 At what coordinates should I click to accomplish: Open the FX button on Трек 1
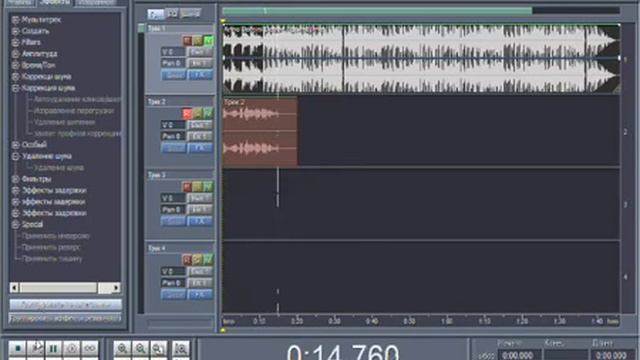pos(200,75)
